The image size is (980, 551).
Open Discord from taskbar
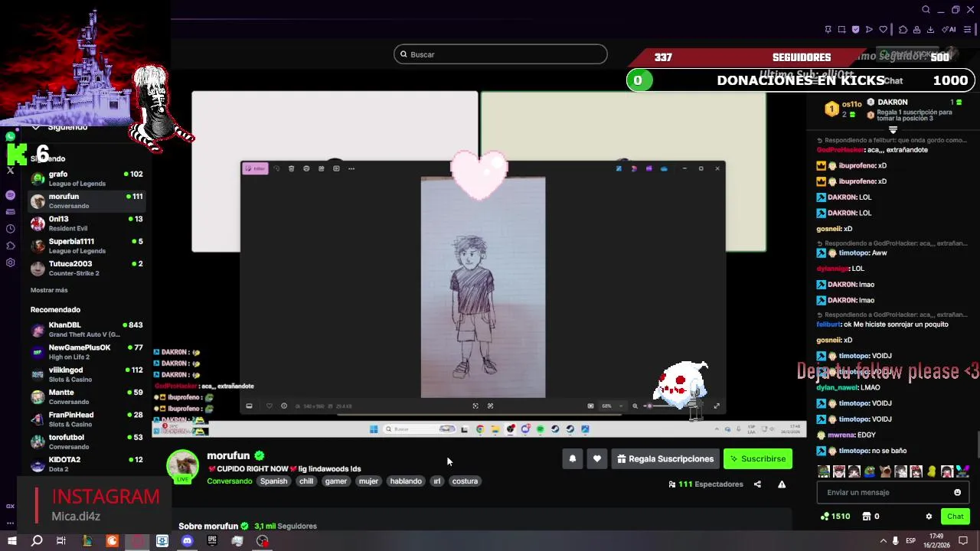pos(188,541)
